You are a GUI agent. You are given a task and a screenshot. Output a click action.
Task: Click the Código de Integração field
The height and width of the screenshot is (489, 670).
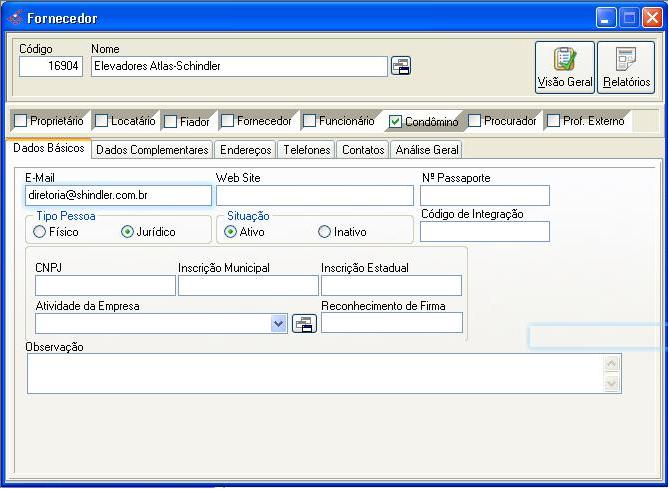(485, 232)
